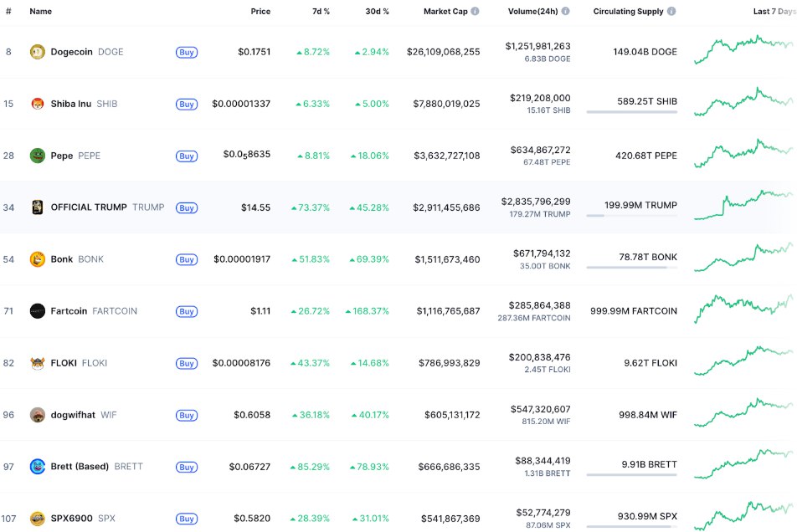Click the Buy button for Fartcoin
This screenshot has height=532, width=797.
[x=187, y=312]
